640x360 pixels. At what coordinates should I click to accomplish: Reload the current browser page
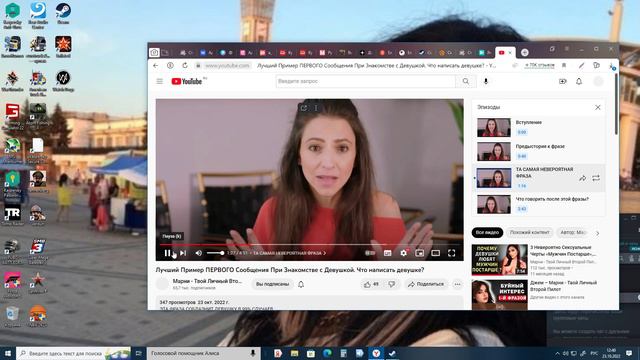[x=185, y=65]
